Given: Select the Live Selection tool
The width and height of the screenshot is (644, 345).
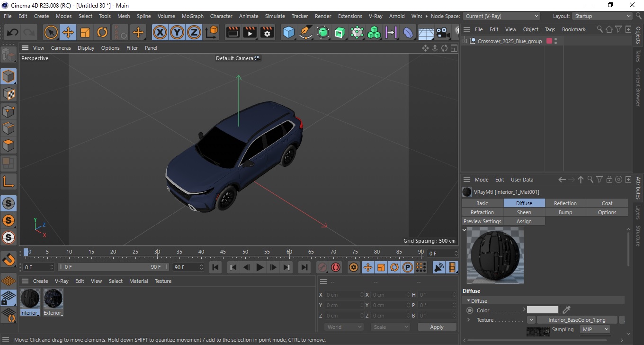Looking at the screenshot, I should [51, 33].
